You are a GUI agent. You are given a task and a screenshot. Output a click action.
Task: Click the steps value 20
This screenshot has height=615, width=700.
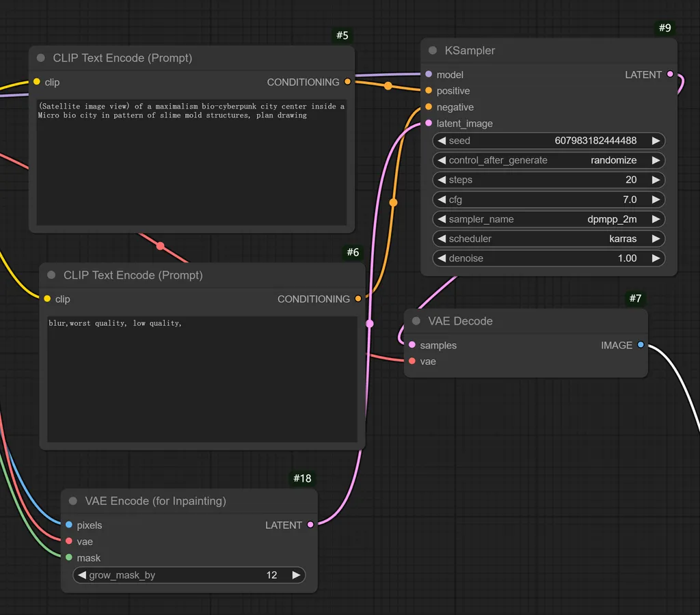[x=631, y=180]
